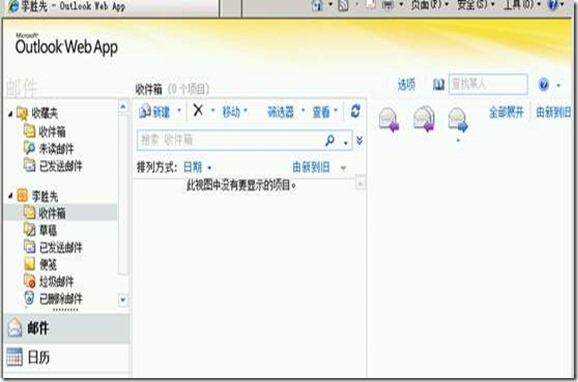The height and width of the screenshot is (382, 578).
Task: Click the Favorites folder star icon
Action: point(22,114)
